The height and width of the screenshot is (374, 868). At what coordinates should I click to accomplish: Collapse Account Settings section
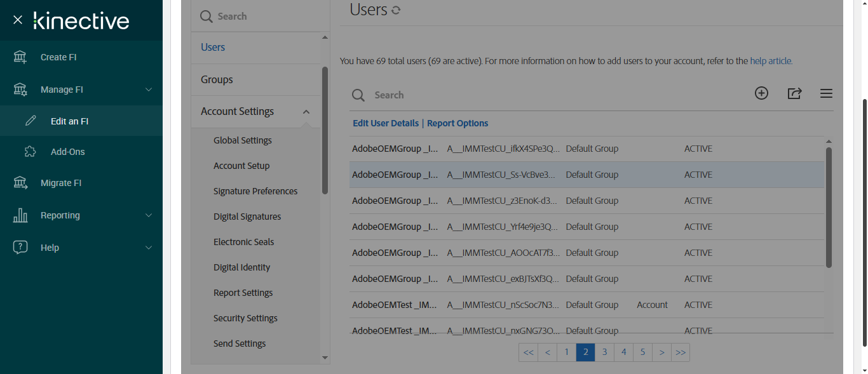pos(306,112)
